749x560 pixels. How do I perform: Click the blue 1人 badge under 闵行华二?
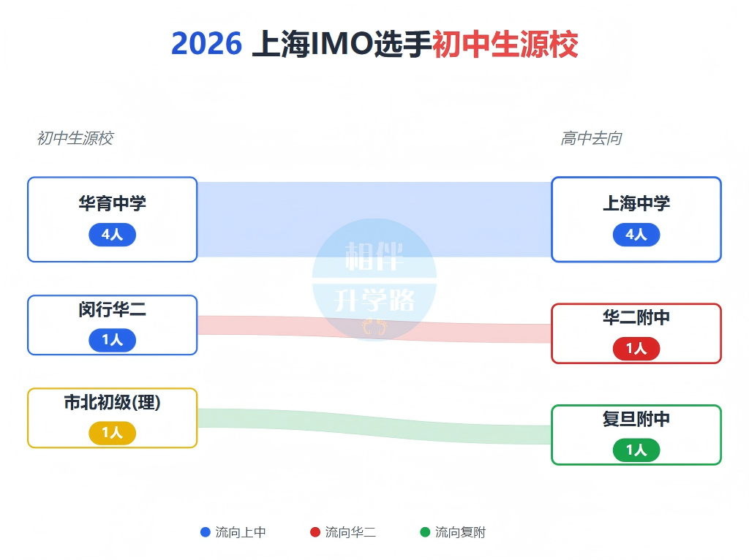coord(112,340)
